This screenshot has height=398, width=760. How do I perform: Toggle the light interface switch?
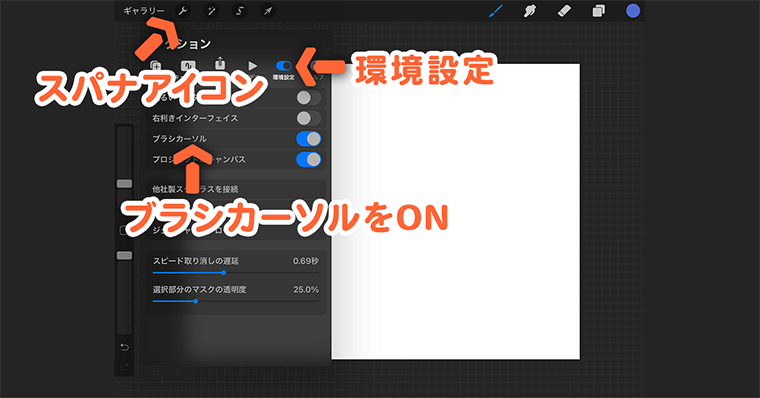tap(308, 97)
